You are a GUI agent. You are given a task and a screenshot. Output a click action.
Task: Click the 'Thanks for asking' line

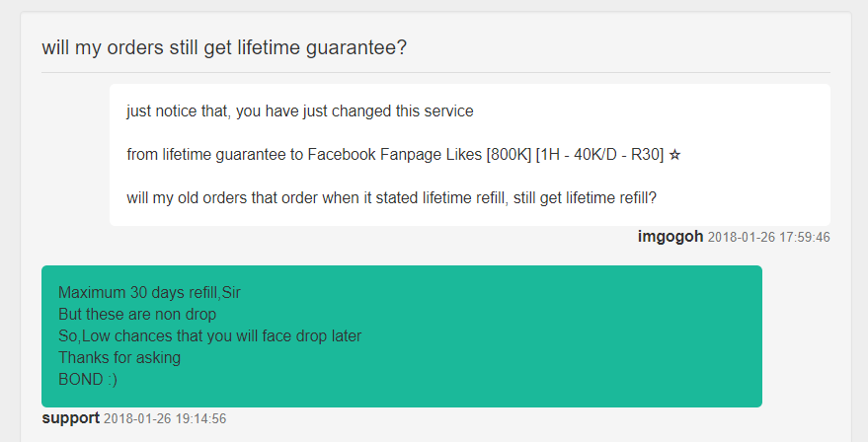[119, 358]
